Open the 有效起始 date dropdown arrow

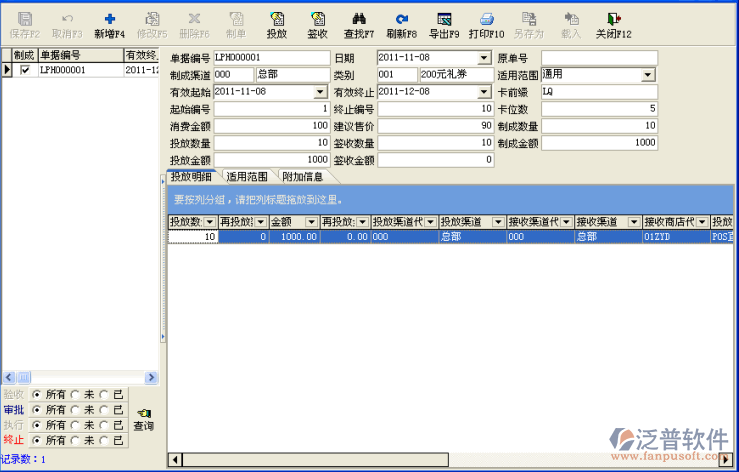(x=321, y=92)
